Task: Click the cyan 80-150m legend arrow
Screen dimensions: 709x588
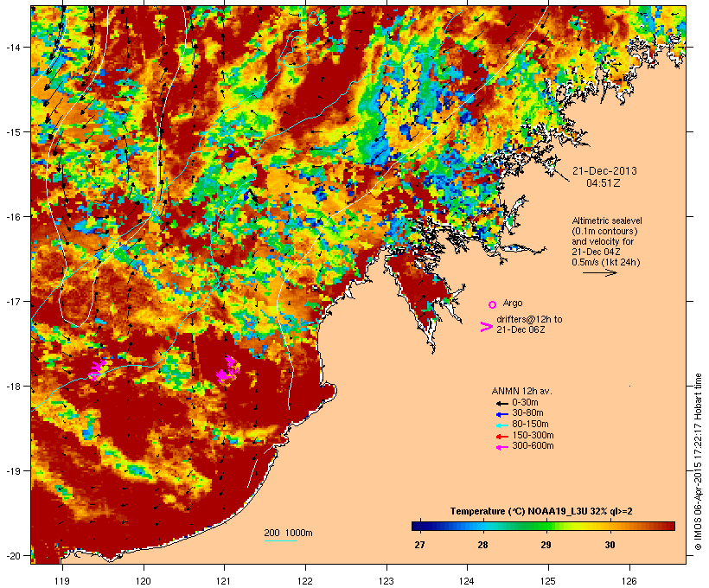Action: 501,425
